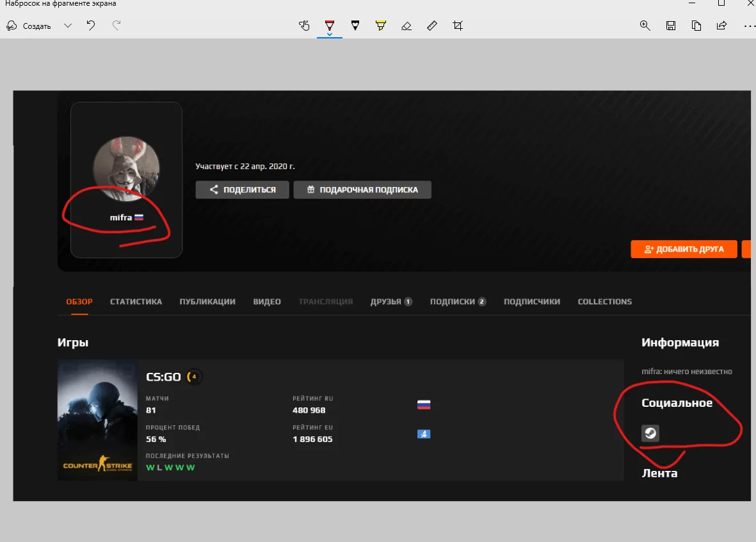Image resolution: width=756 pixels, height=542 pixels.
Task: Activate the image crop tool
Action: (457, 26)
